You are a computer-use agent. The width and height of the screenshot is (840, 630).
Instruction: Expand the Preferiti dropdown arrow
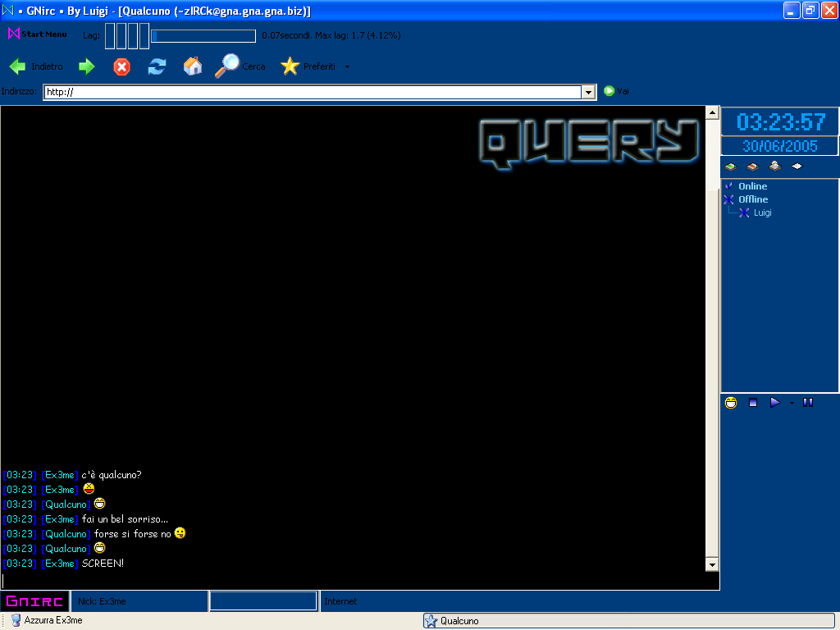(347, 67)
